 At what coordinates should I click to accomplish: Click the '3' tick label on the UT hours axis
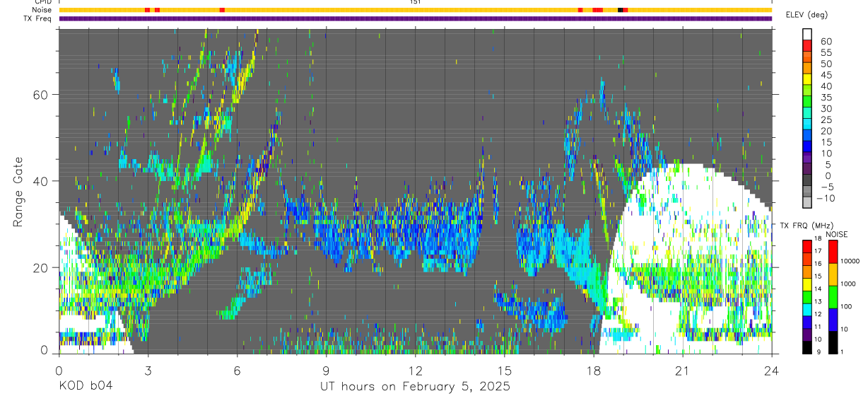(148, 370)
